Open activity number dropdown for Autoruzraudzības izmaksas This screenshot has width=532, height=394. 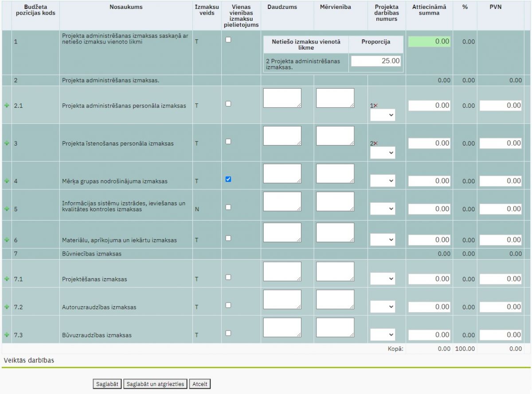pyautogui.click(x=383, y=307)
